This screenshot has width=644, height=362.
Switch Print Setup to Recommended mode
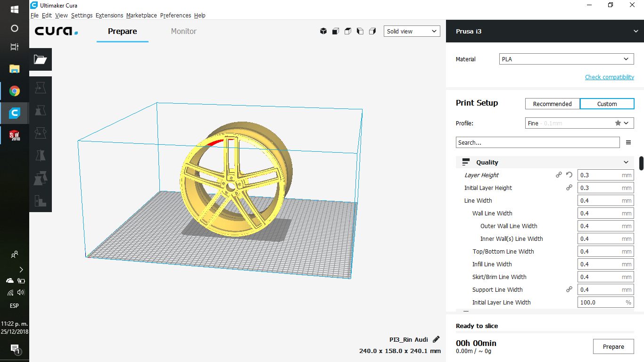click(x=552, y=104)
